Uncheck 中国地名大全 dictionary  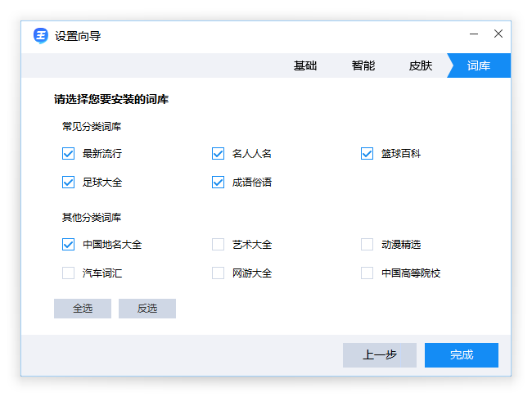coord(69,245)
